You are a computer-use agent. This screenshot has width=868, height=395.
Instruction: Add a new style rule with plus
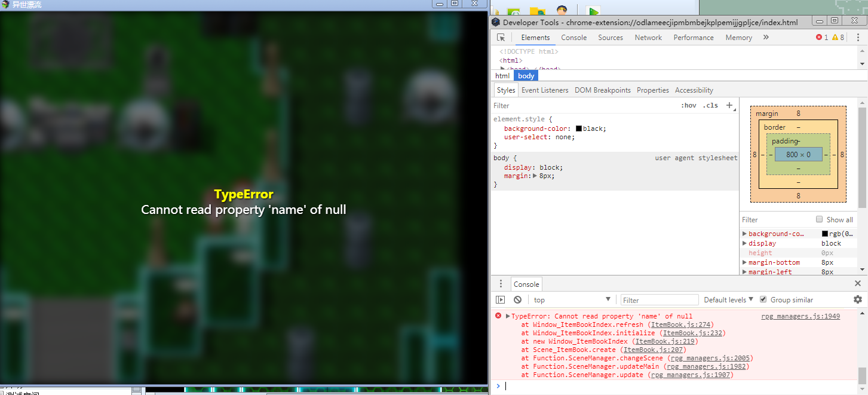click(x=729, y=106)
